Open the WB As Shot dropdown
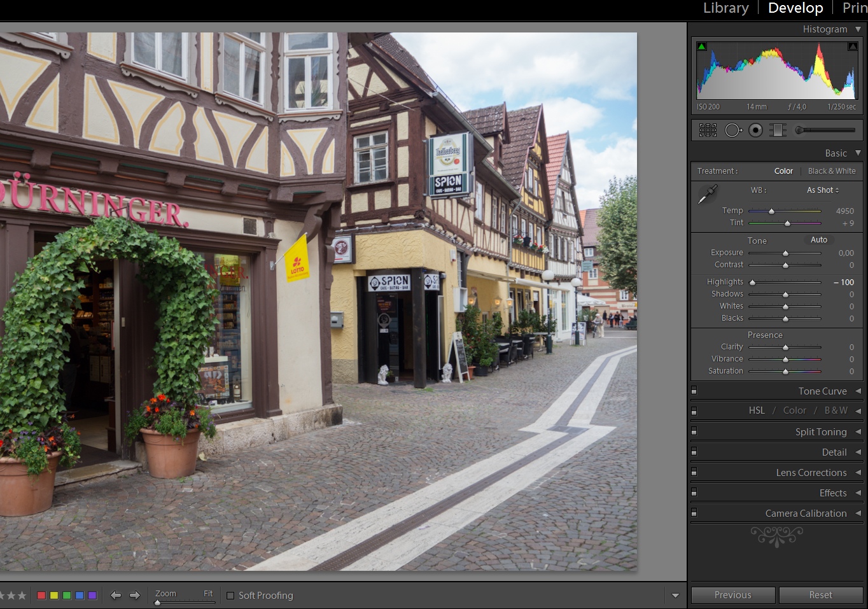Screen dimensions: 868x609 (823, 190)
